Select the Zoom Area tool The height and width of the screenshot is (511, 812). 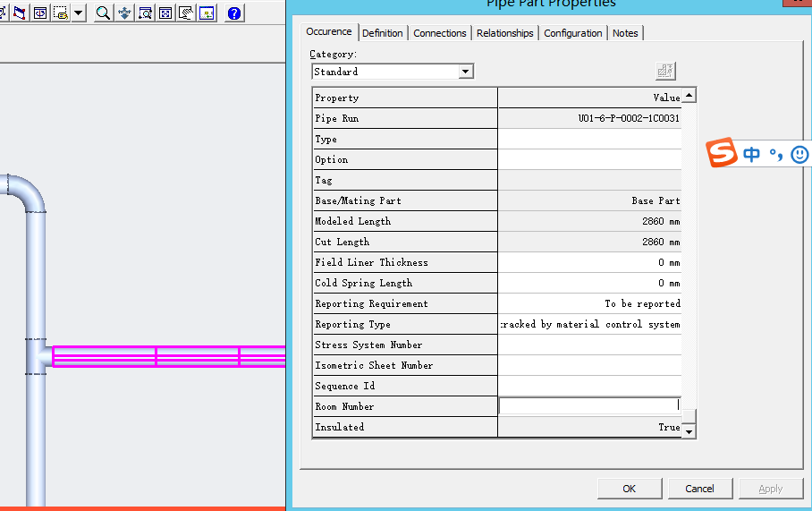145,13
